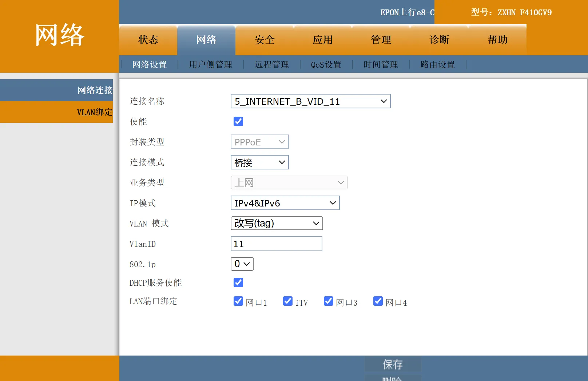Uncheck DHCP服务使能
Viewport: 588px width, 381px height.
click(x=238, y=282)
